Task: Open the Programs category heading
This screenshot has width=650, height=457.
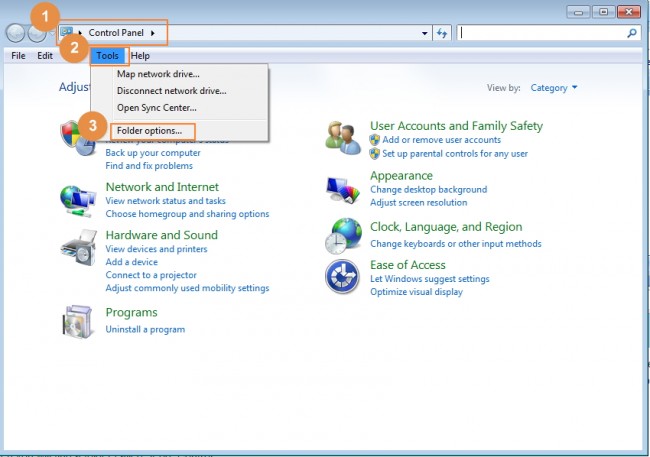Action: point(131,313)
